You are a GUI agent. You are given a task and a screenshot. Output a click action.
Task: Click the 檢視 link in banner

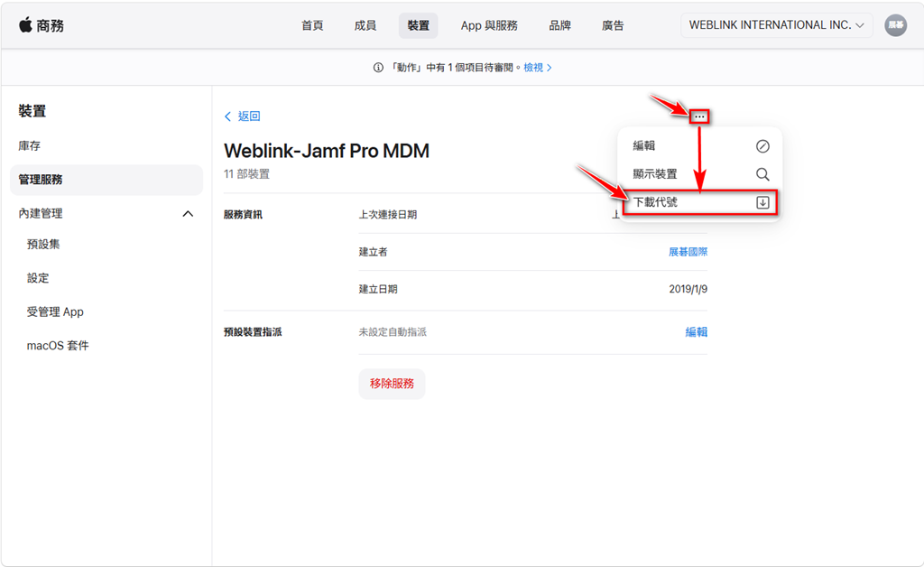[x=534, y=68]
